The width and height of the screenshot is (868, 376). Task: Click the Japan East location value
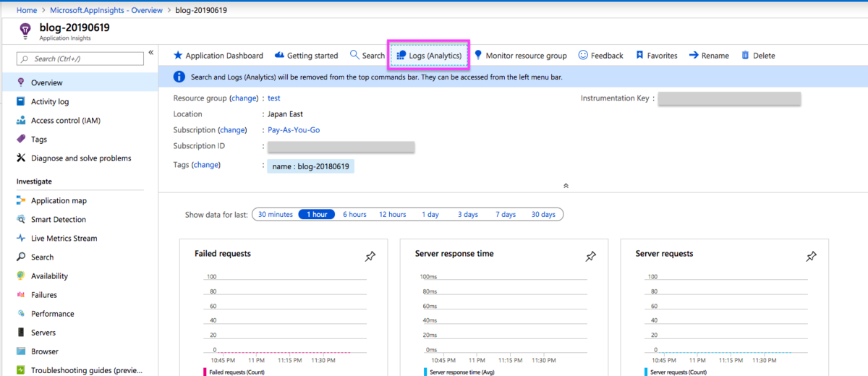tap(285, 114)
